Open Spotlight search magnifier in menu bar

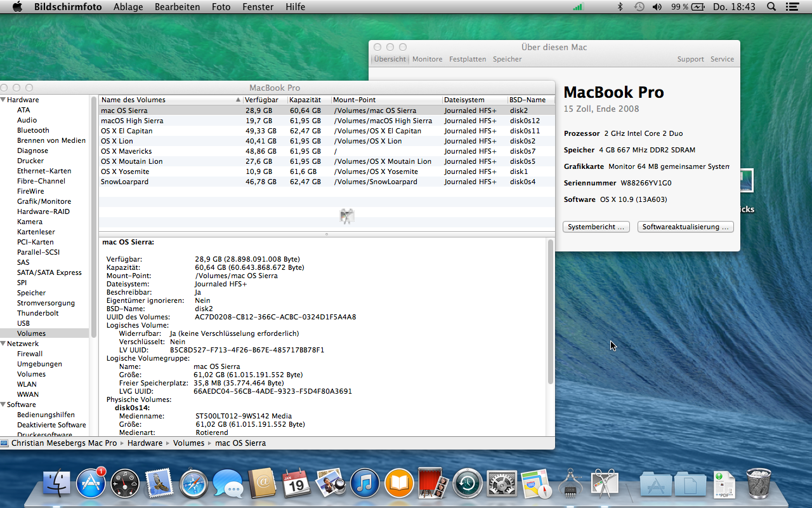[771, 7]
